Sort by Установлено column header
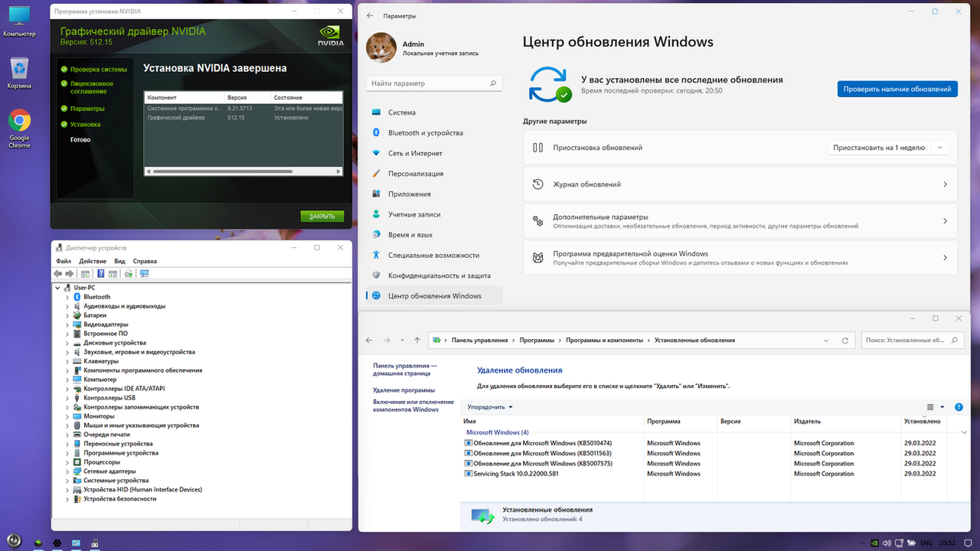The image size is (980, 551). (924, 422)
